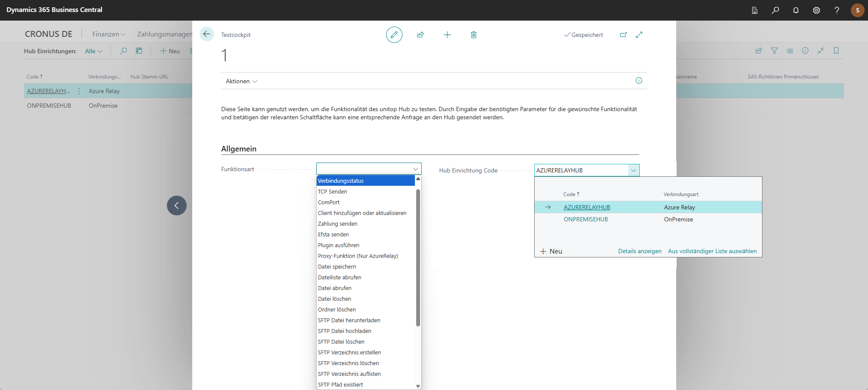The height and width of the screenshot is (390, 868).
Task: Click the 'Details anzeigen' link
Action: point(640,251)
